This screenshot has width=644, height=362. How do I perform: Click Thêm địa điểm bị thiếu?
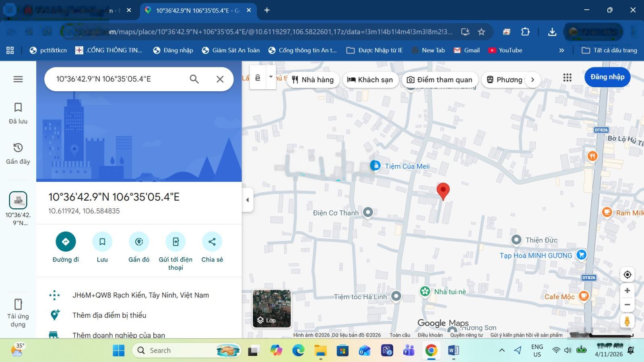(x=139, y=315)
